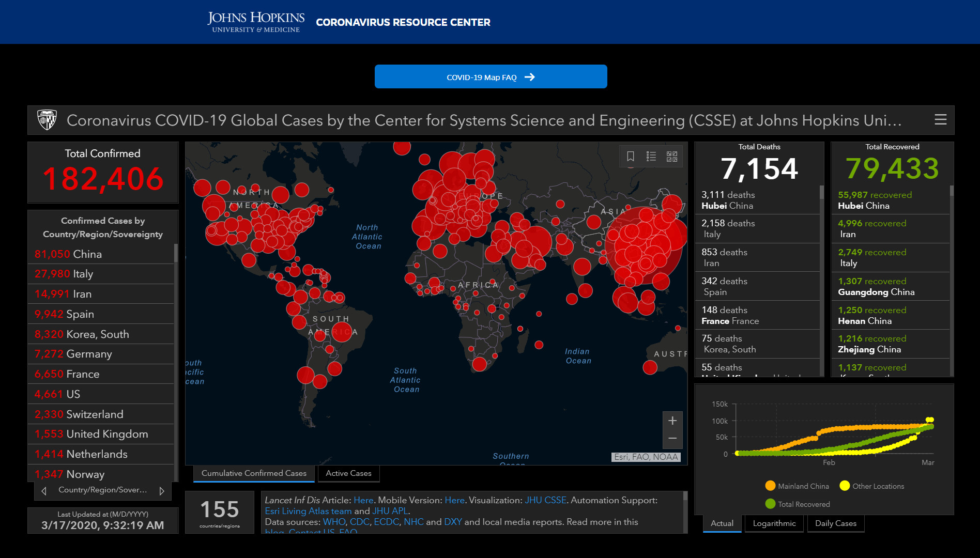Open the JHU CSSE link
This screenshot has width=980, height=558.
pos(545,500)
